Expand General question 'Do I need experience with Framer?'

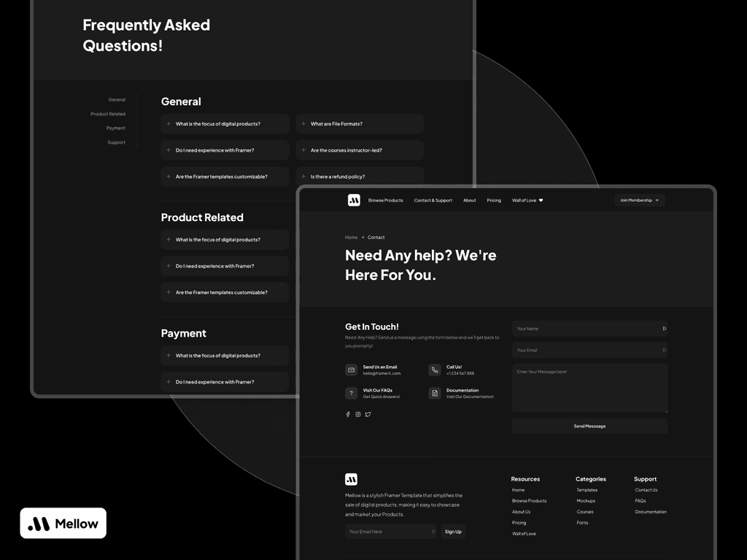(x=225, y=150)
